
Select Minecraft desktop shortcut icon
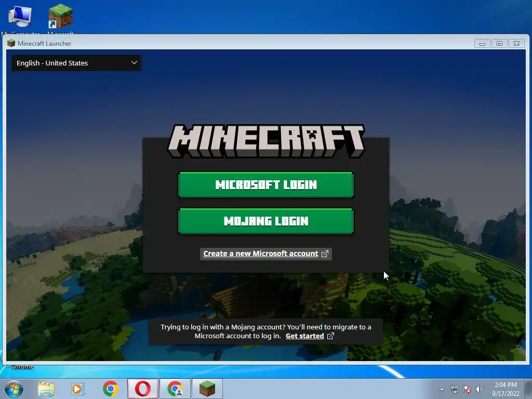[60, 19]
